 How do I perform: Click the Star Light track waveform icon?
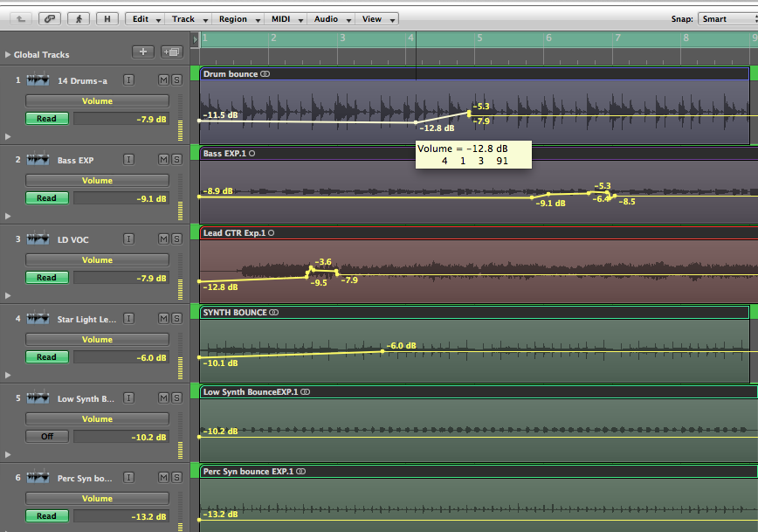[x=38, y=318]
